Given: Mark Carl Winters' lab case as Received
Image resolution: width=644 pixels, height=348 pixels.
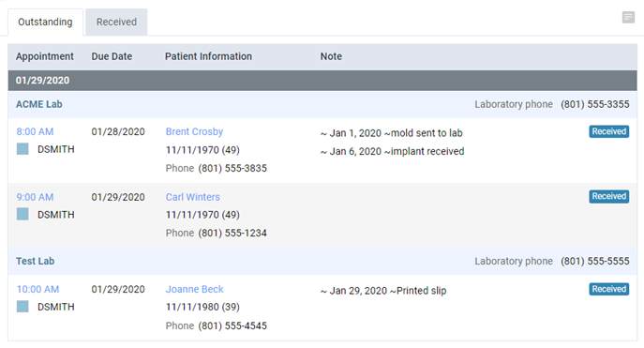Looking at the screenshot, I should [x=608, y=196].
